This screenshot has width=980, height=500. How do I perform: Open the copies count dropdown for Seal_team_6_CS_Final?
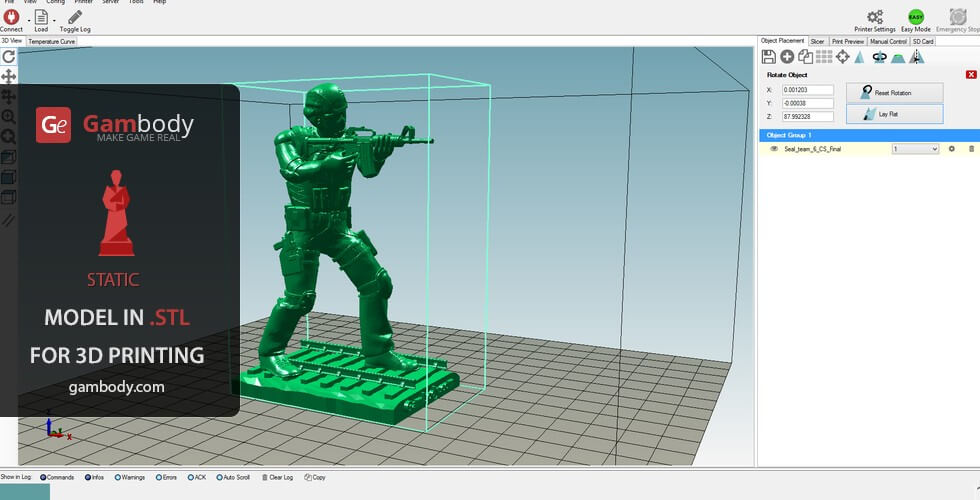(915, 148)
